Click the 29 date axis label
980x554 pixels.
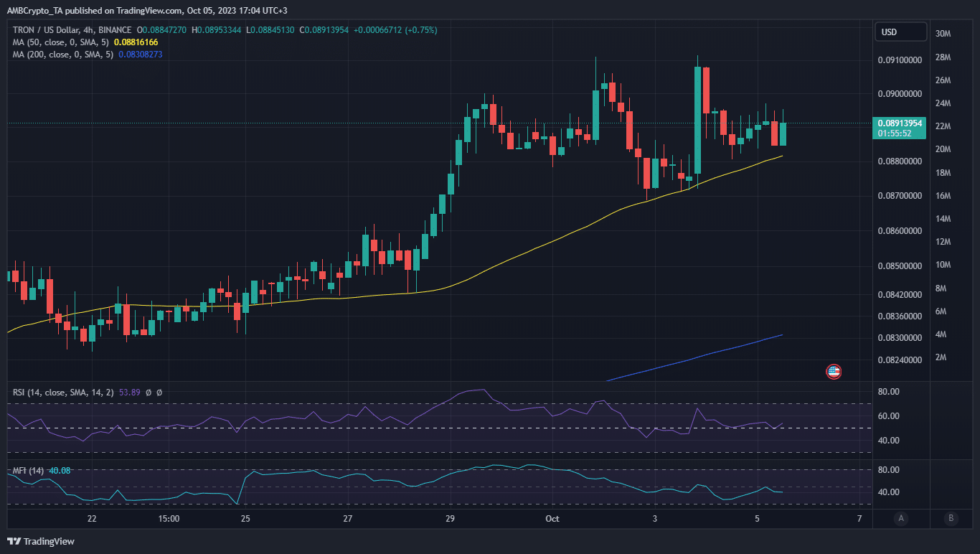coord(450,519)
